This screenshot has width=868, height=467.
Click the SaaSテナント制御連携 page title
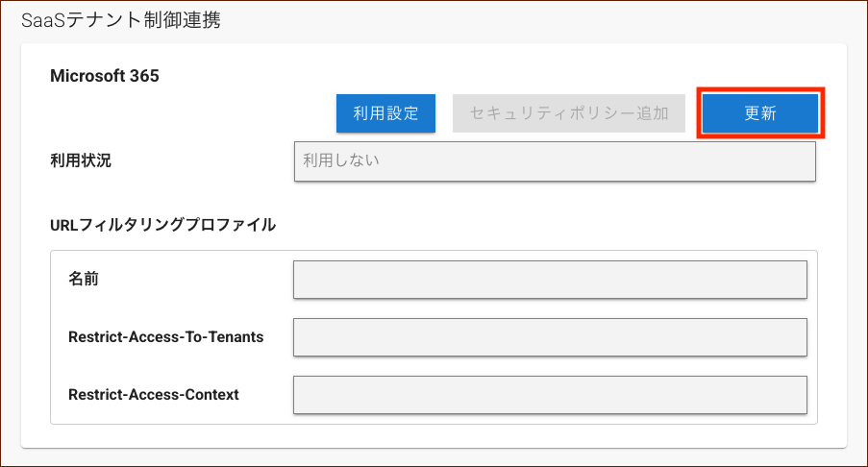pos(121,20)
